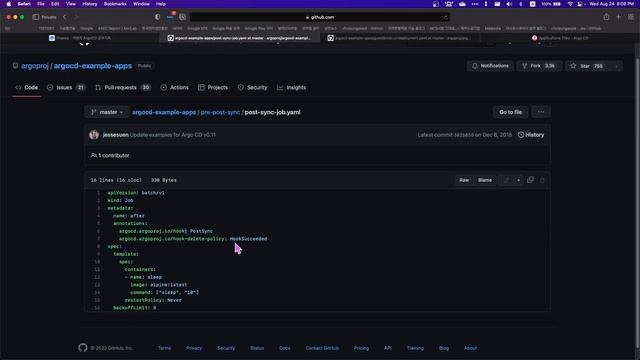View file History
The image size is (640, 360).
click(531, 135)
